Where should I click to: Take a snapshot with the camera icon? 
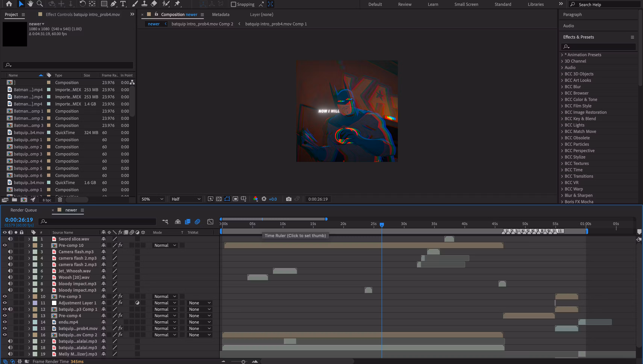(288, 199)
